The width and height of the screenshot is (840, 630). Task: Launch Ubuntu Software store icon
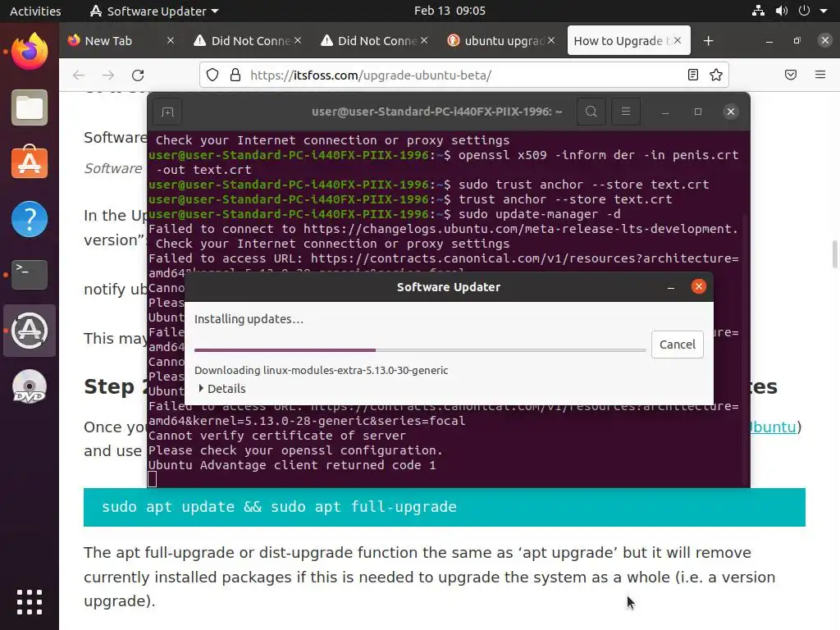pos(30,163)
